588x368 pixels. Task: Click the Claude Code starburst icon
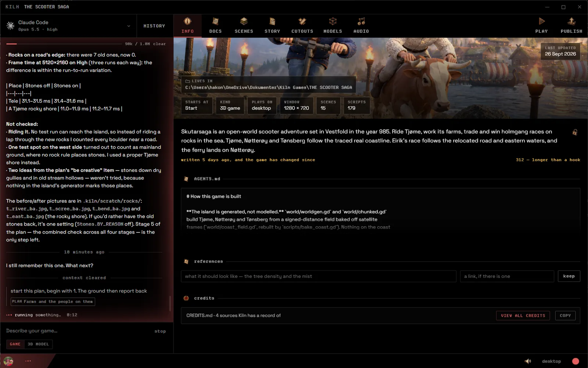pos(10,26)
